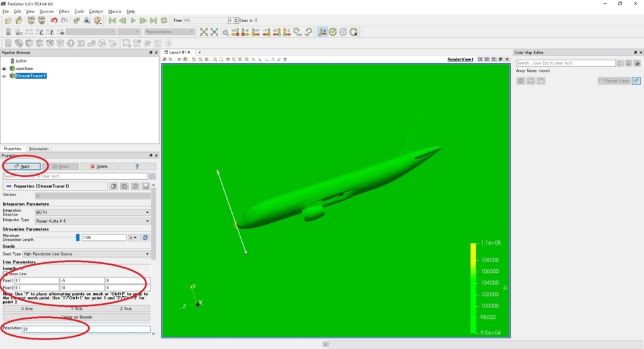
Task: Click Maximum Streamline Length slider handle
Action: (77, 237)
